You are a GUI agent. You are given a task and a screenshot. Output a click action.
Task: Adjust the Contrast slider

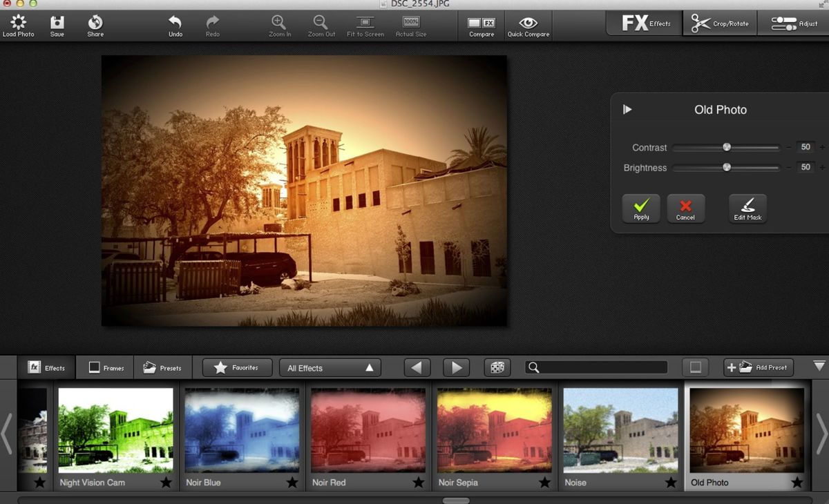[x=727, y=147]
